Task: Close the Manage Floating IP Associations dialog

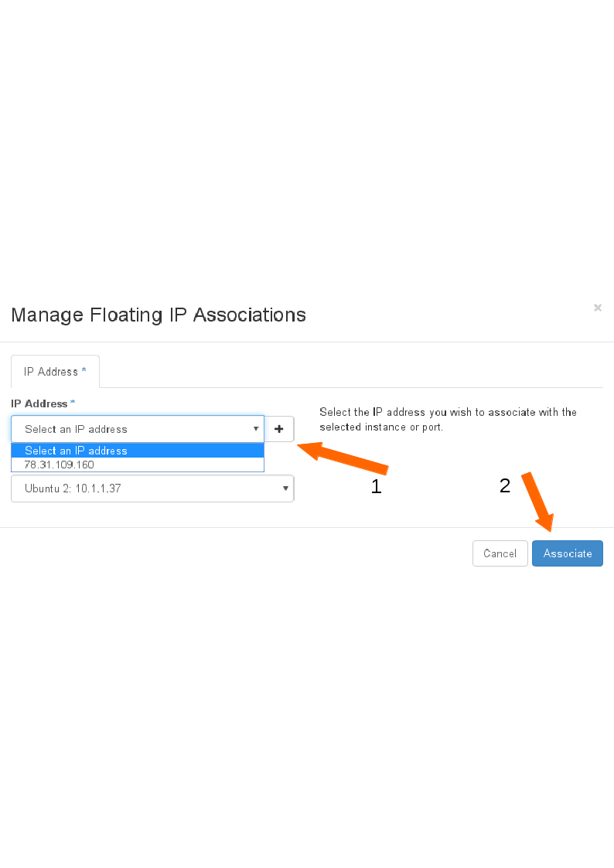Action: click(598, 308)
